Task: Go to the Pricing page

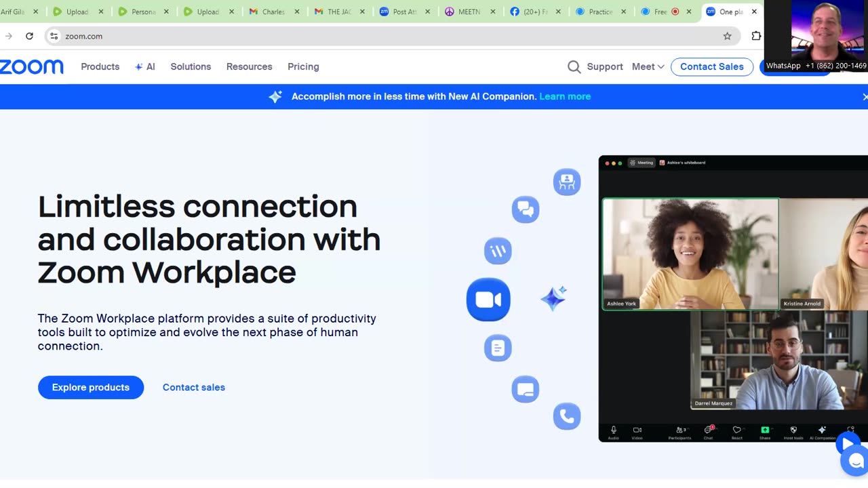Action: 303,66
